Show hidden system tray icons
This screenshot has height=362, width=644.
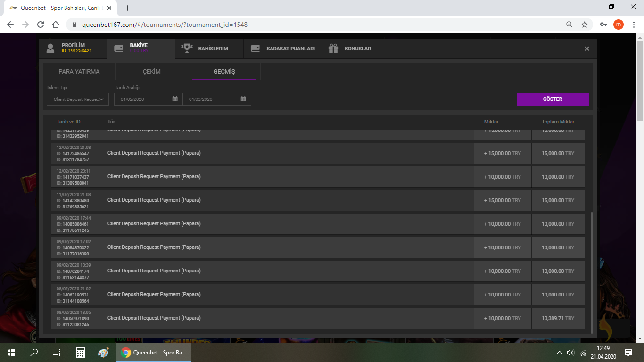[560, 353]
